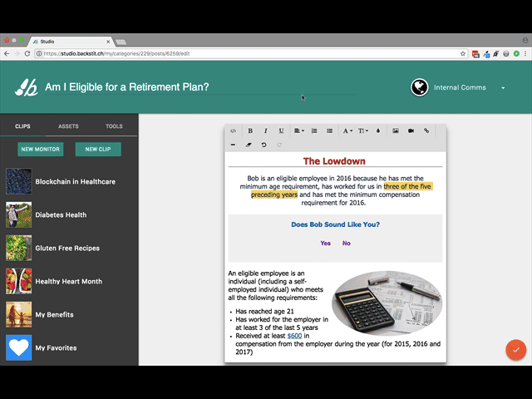The height and width of the screenshot is (399, 532).
Task: Switch to Clips tab
Action: pos(22,126)
